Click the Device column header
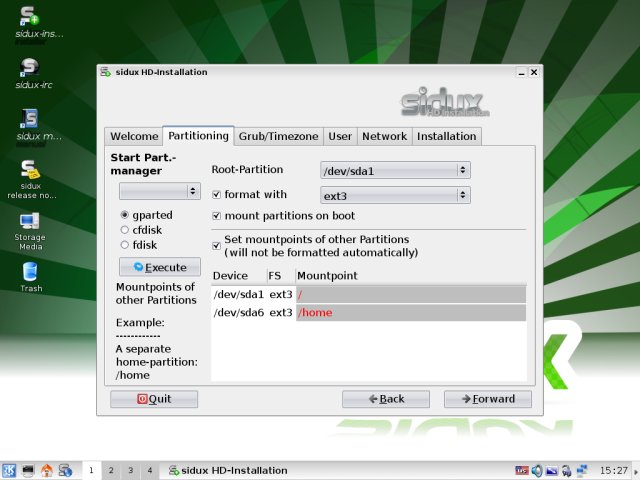The height and width of the screenshot is (480, 640). click(x=239, y=276)
